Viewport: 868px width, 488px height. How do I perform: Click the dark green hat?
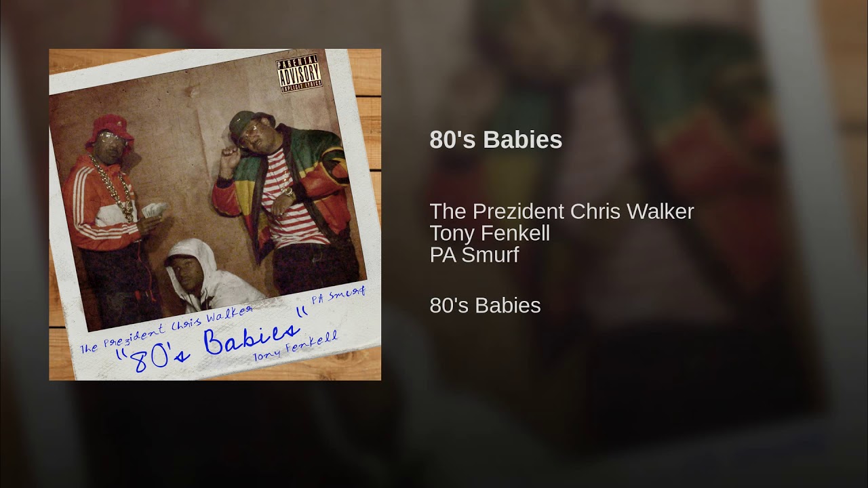click(x=243, y=123)
